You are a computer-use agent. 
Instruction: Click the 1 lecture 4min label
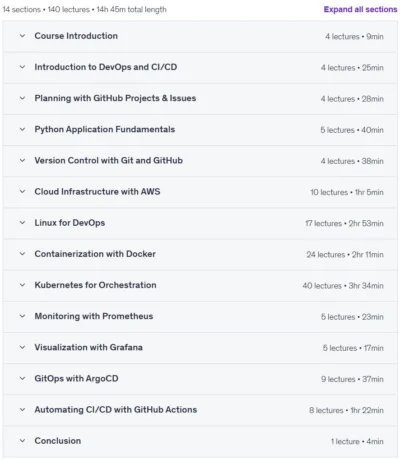pyautogui.click(x=357, y=441)
